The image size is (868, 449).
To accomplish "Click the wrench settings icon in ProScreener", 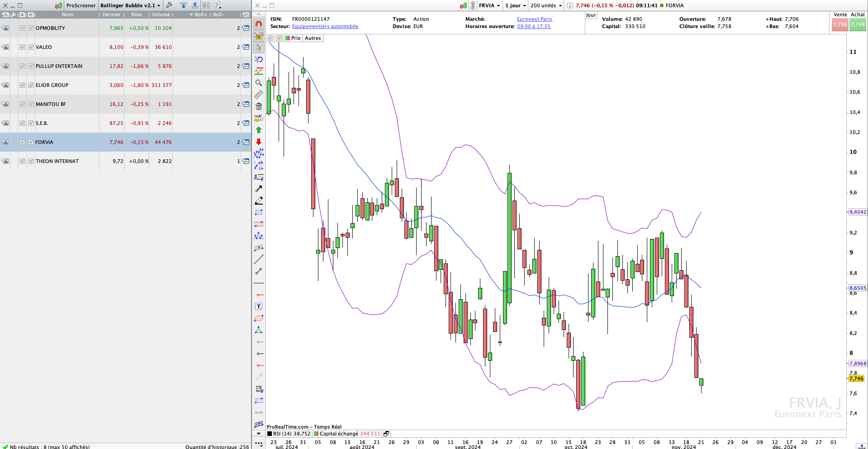I will point(169,5).
